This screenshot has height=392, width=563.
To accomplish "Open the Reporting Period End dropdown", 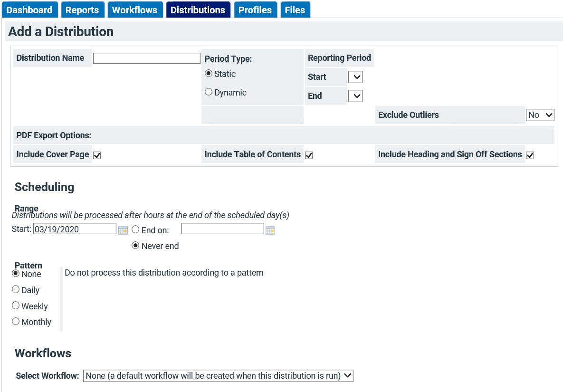I will (x=355, y=96).
